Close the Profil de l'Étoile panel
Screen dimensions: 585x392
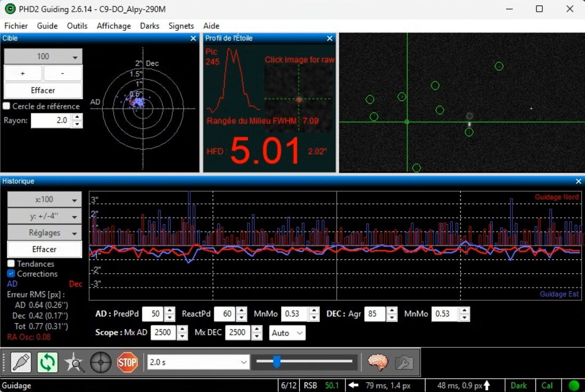click(330, 38)
